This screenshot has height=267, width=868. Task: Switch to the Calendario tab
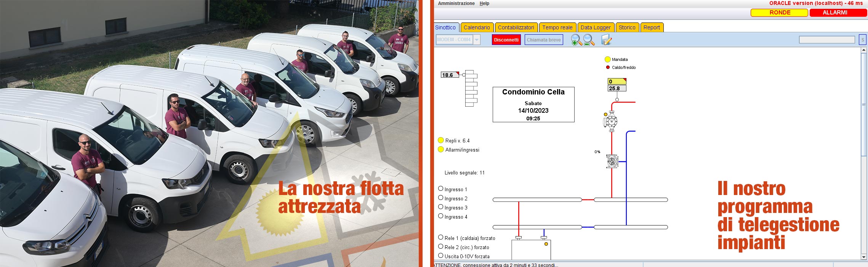tap(477, 27)
